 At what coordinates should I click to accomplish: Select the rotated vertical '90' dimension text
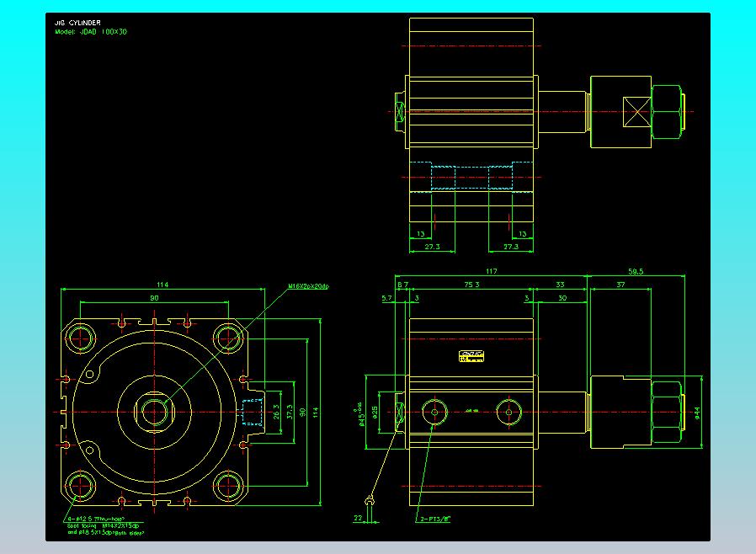(x=302, y=413)
